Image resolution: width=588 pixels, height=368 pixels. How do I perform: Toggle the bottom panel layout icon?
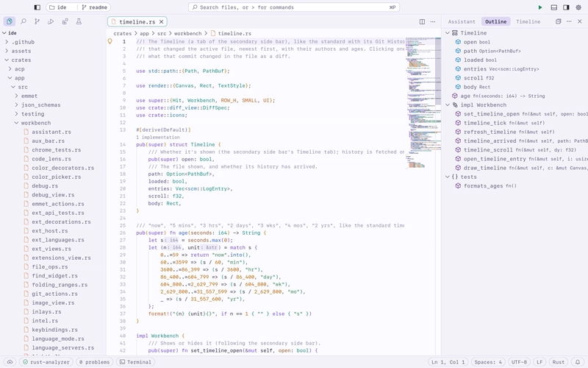[554, 7]
